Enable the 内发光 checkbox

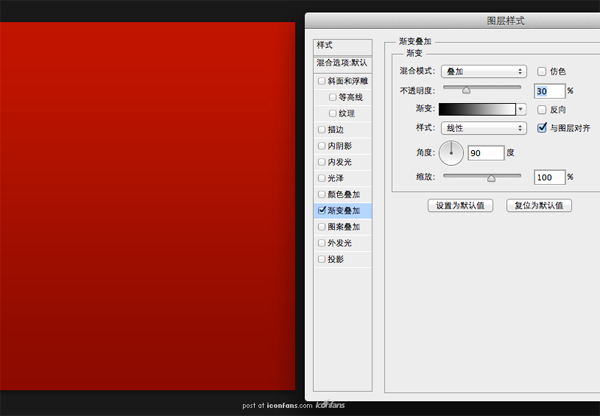[321, 162]
